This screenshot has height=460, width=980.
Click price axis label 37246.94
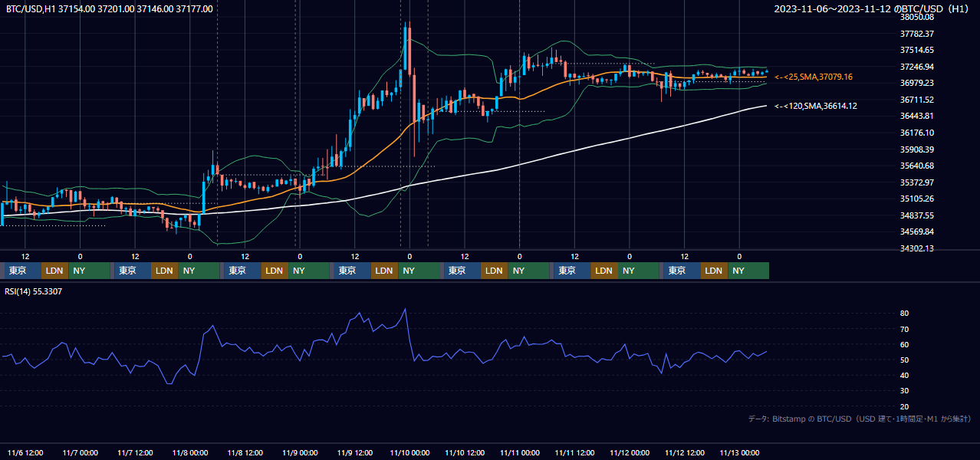pyautogui.click(x=916, y=67)
